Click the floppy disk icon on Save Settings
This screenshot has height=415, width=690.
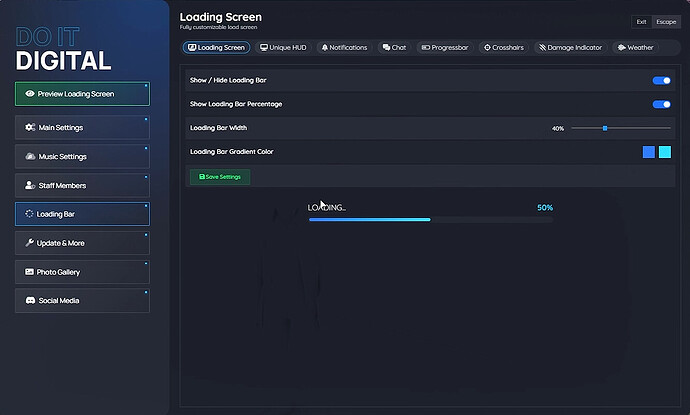tap(202, 176)
